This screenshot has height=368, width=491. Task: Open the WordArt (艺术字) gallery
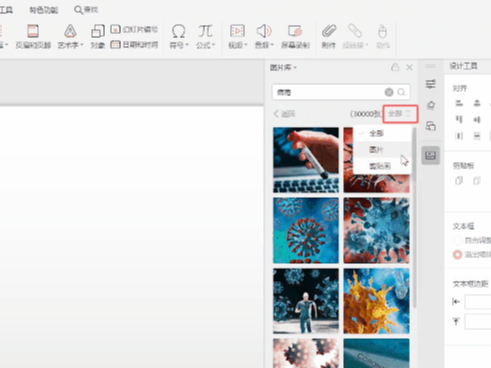pos(70,36)
